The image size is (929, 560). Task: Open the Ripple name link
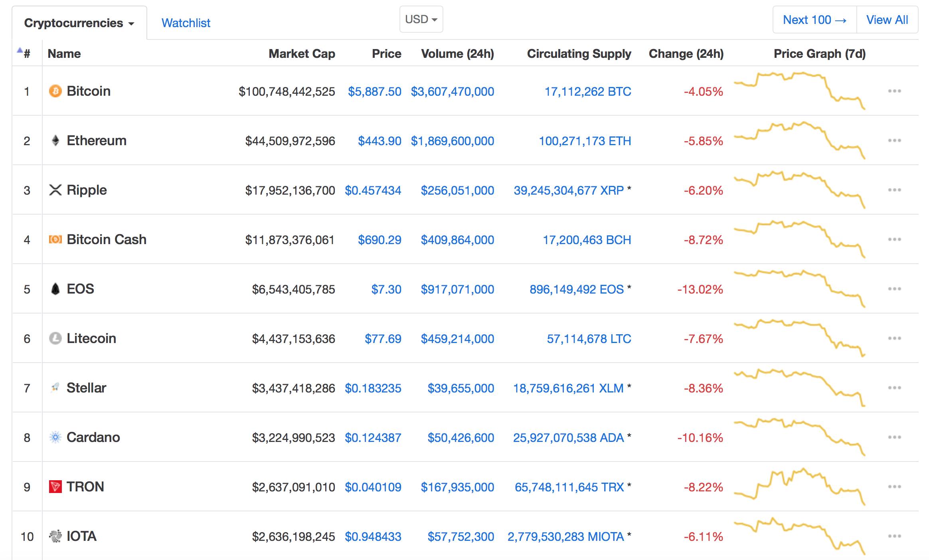(x=87, y=190)
